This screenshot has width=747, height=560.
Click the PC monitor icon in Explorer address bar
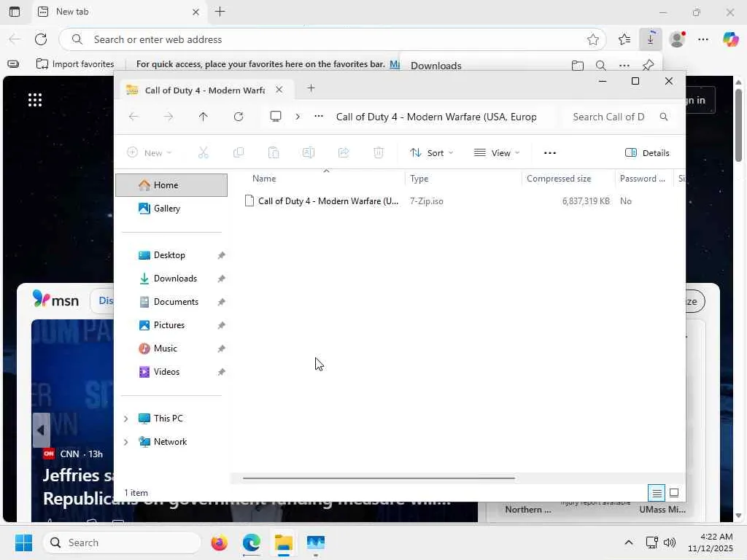pyautogui.click(x=275, y=117)
